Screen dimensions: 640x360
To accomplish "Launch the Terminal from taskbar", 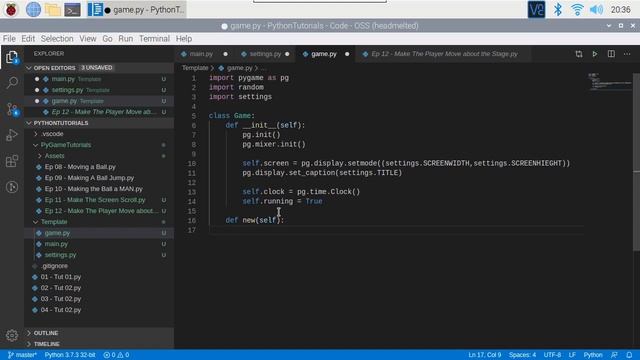I will pos(72,9).
